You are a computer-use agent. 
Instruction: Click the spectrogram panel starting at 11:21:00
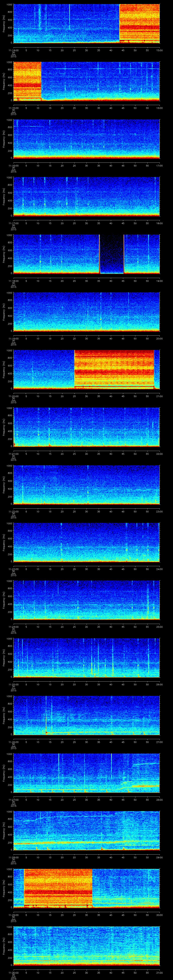(x=86, y=427)
